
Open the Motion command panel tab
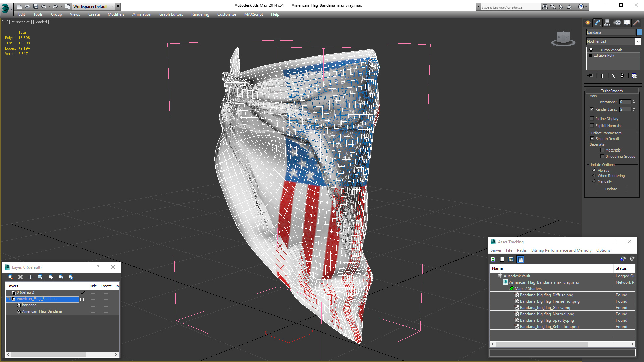pos(618,23)
